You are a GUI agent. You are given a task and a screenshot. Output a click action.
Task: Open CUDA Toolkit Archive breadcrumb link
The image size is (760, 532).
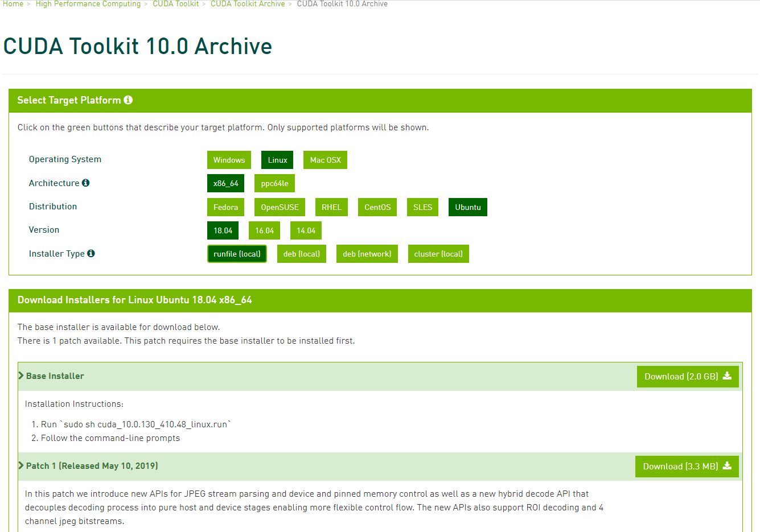pos(248,4)
